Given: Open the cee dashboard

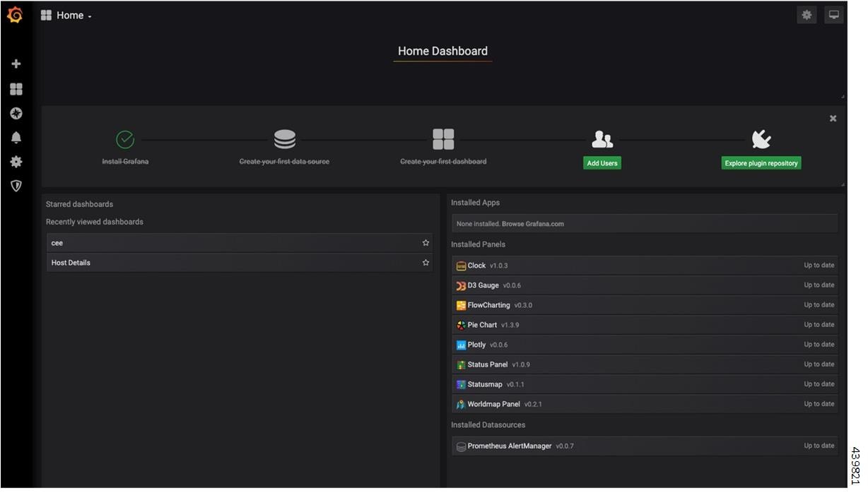Looking at the screenshot, I should click(240, 242).
